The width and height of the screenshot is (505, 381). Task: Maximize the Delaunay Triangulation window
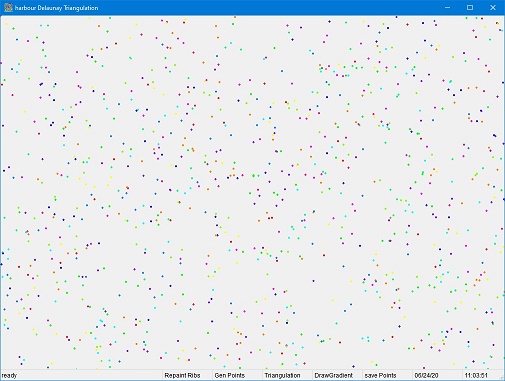[470, 7]
